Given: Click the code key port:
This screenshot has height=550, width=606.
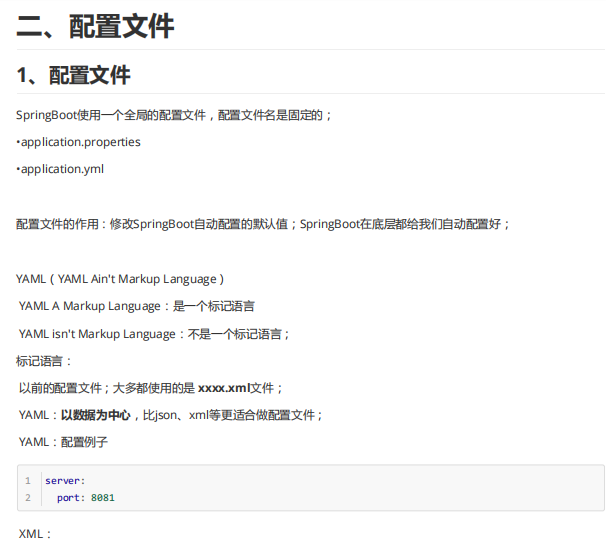Looking at the screenshot, I should click(71, 498).
